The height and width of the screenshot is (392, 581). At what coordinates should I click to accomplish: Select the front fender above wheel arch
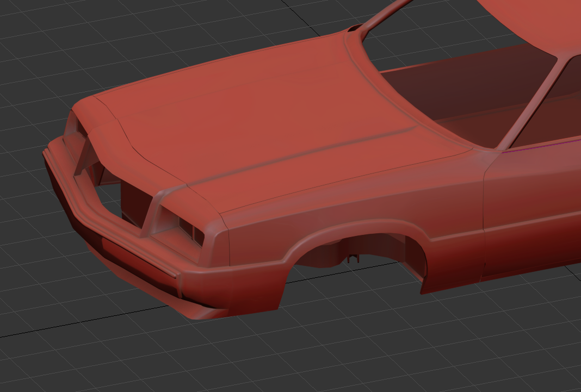356,207
